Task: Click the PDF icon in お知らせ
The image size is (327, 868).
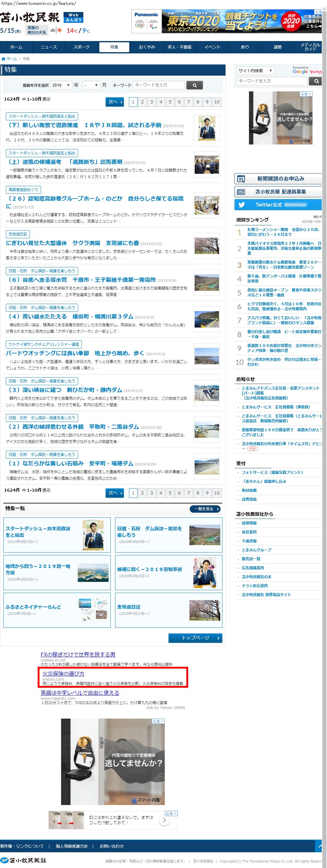Action: [x=253, y=449]
